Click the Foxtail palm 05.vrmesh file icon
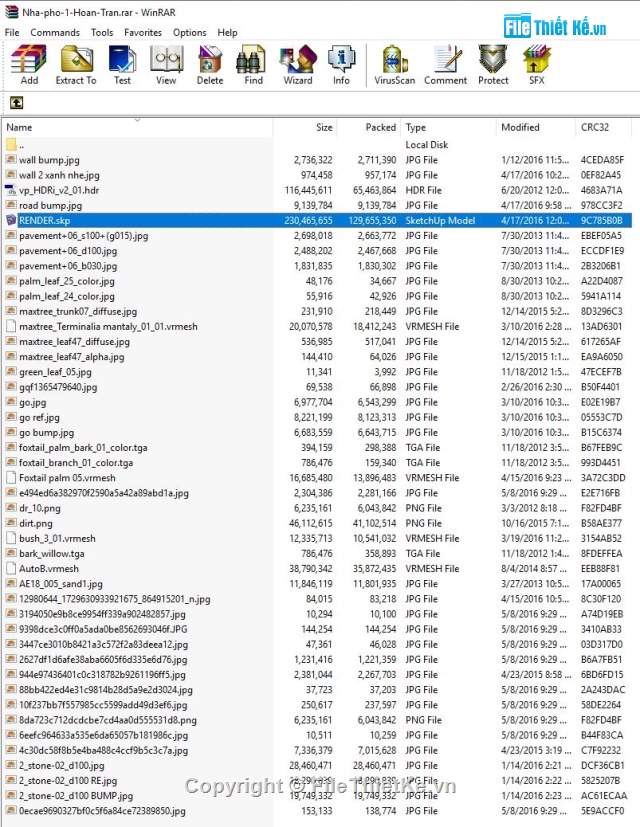The image size is (640, 827). point(11,478)
